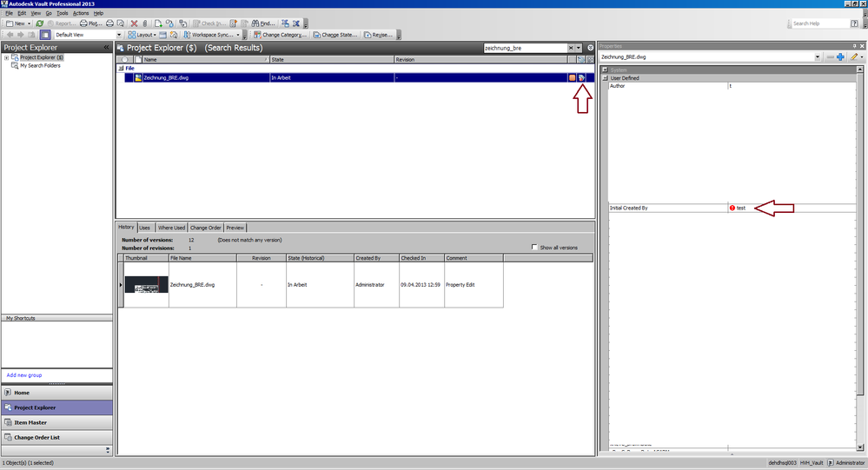Click the Forward navigation arrow

pos(21,35)
